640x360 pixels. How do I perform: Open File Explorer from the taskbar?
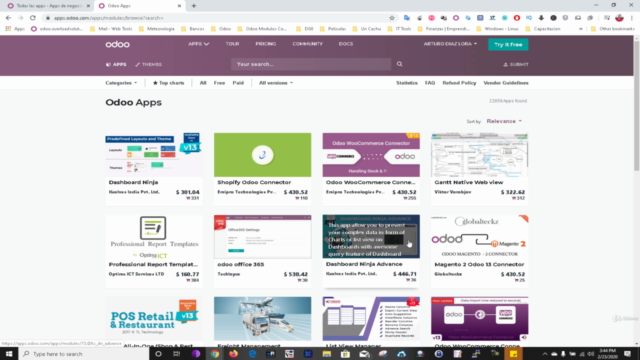(x=327, y=354)
